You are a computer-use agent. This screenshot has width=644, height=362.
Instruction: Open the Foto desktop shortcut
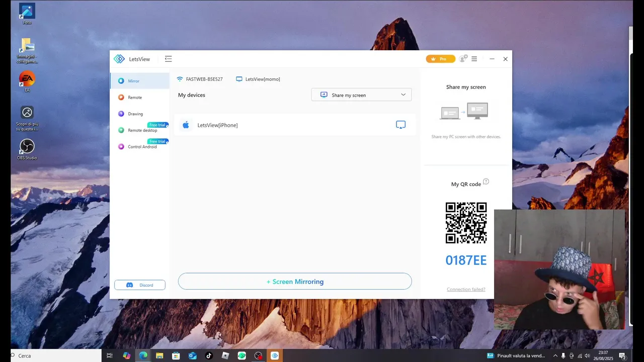coord(27,14)
